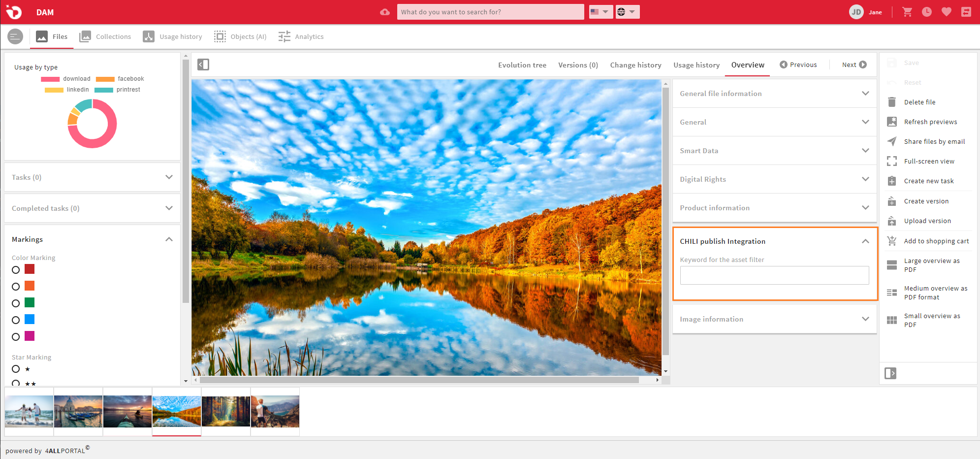The height and width of the screenshot is (459, 980).
Task: Toggle the hamburger side menu icon
Action: pos(15,36)
